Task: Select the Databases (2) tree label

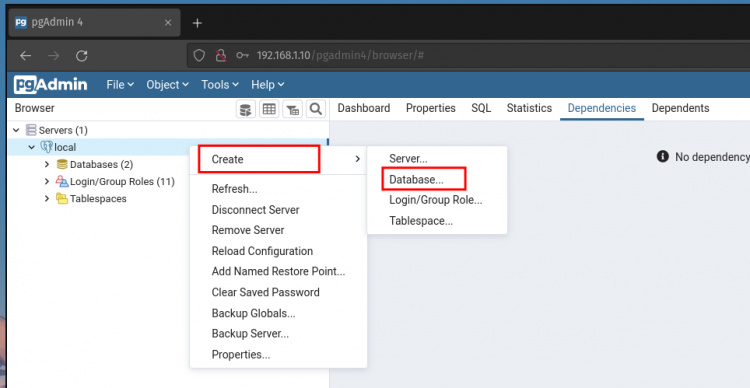Action: click(101, 165)
